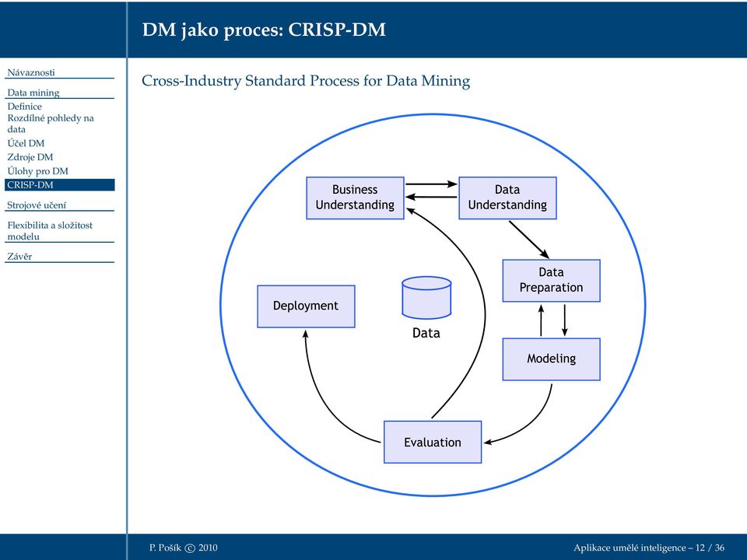Click the Evaluation box
The image size is (747, 560).
point(433,442)
